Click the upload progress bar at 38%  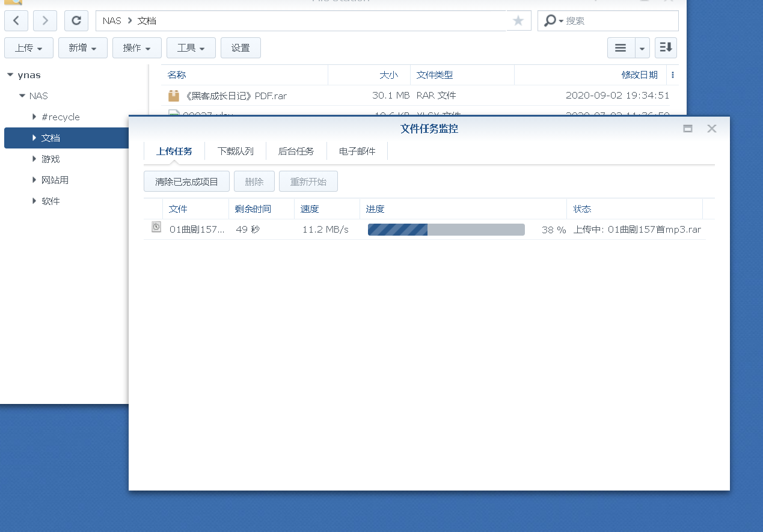(446, 229)
